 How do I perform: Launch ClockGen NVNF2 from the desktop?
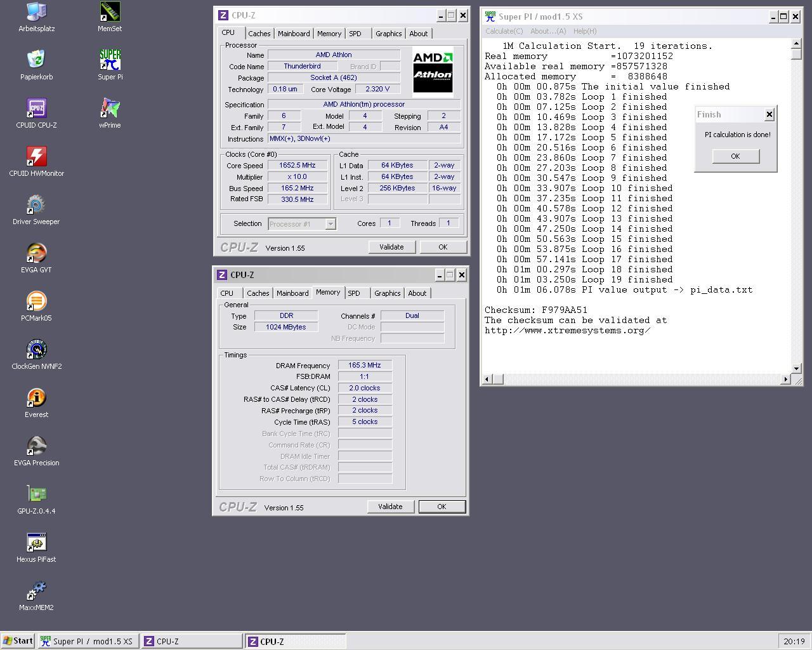coord(36,354)
